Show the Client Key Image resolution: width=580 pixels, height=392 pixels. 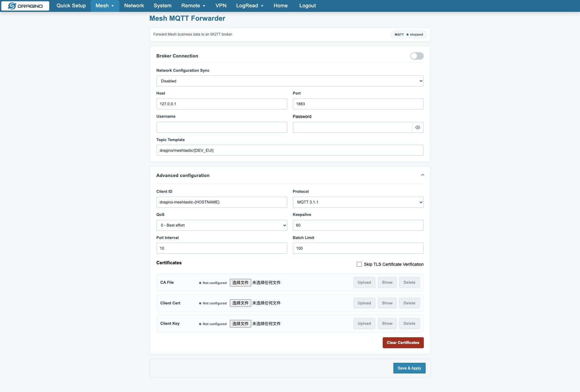pyautogui.click(x=387, y=324)
